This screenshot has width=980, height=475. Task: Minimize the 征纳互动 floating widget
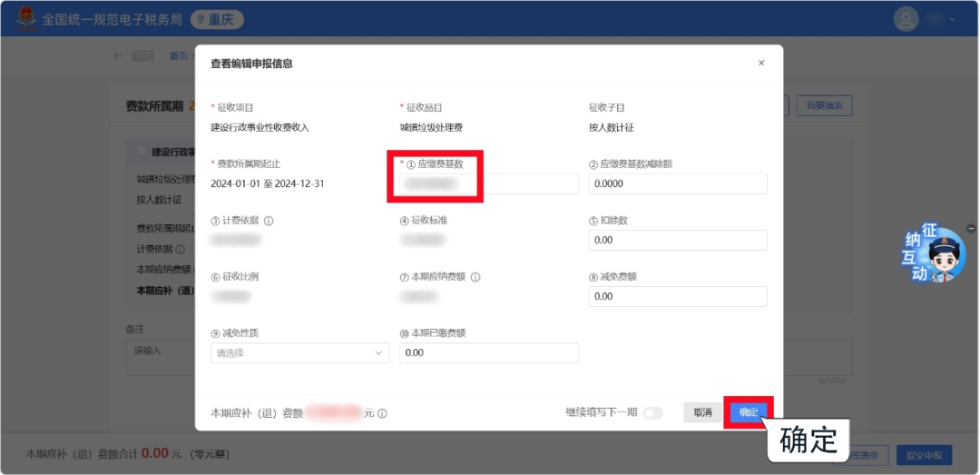click(971, 228)
